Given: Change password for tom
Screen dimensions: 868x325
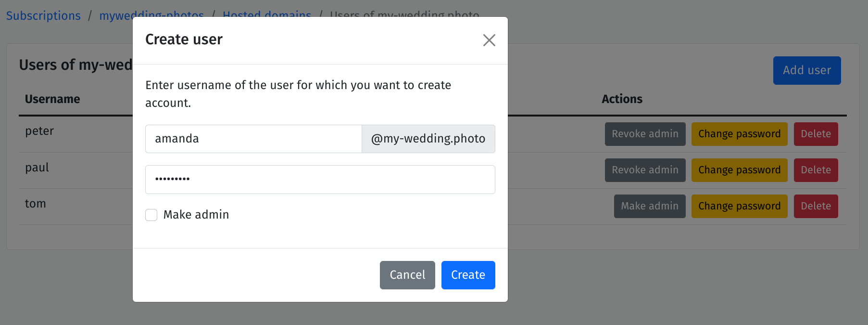Looking at the screenshot, I should point(739,206).
